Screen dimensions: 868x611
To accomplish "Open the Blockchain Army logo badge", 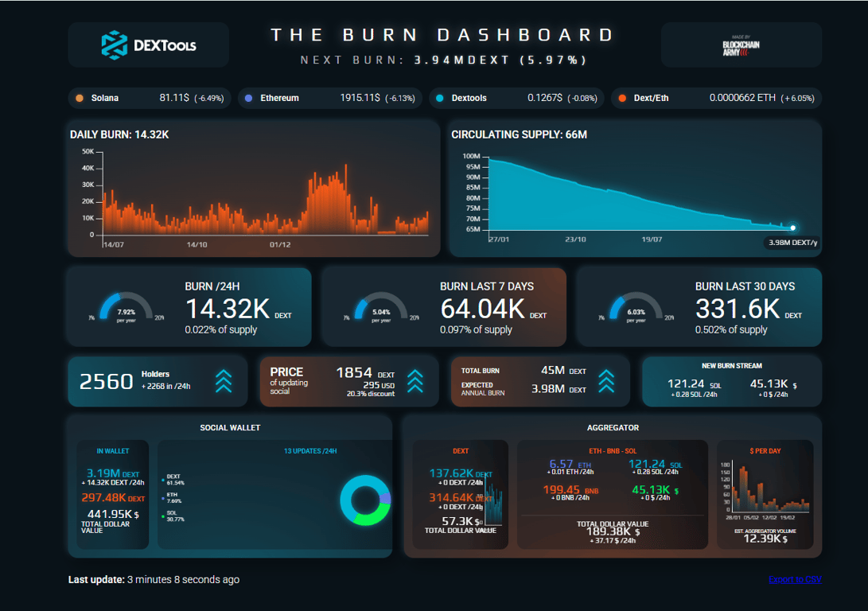I will pos(741,45).
